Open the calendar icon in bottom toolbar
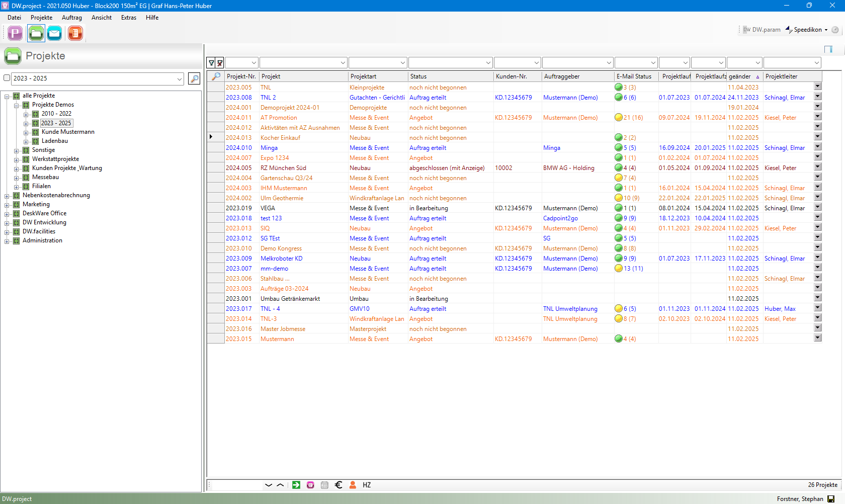Viewport: 845px width, 504px height. tap(324, 485)
